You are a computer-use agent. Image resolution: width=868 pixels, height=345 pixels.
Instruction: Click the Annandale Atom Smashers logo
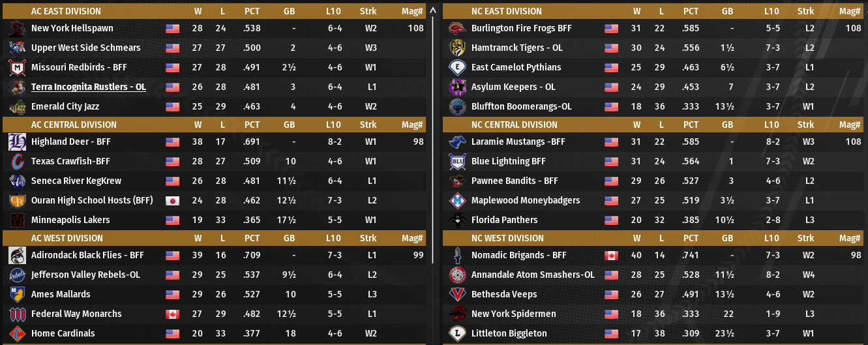[x=456, y=275]
